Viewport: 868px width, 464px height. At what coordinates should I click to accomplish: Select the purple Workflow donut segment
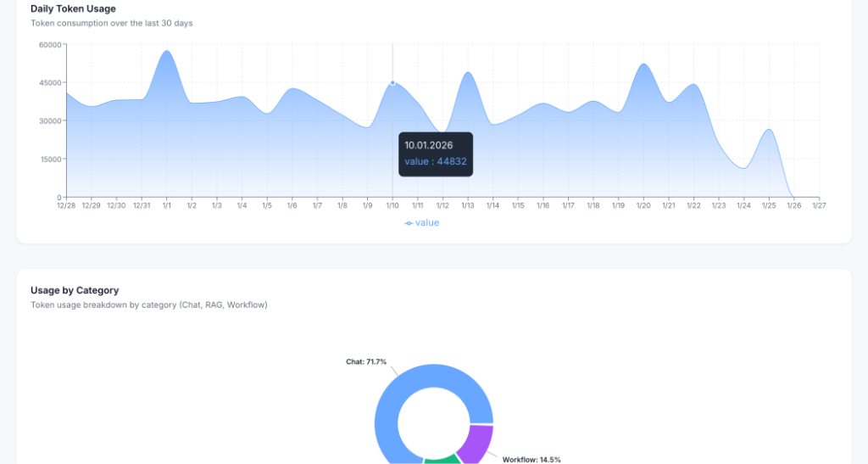pyautogui.click(x=476, y=442)
